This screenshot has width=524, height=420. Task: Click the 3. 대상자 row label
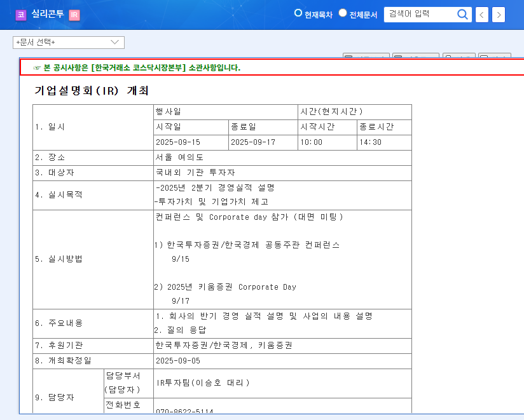[55, 173]
